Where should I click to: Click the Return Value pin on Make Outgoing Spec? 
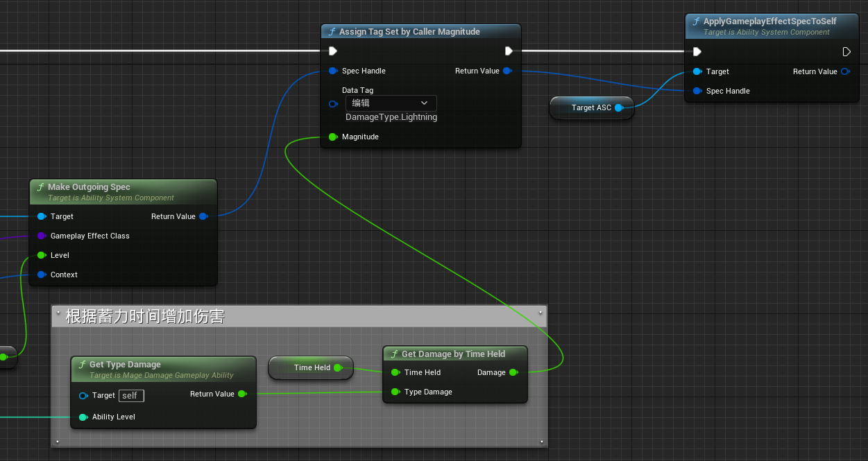[x=203, y=216]
